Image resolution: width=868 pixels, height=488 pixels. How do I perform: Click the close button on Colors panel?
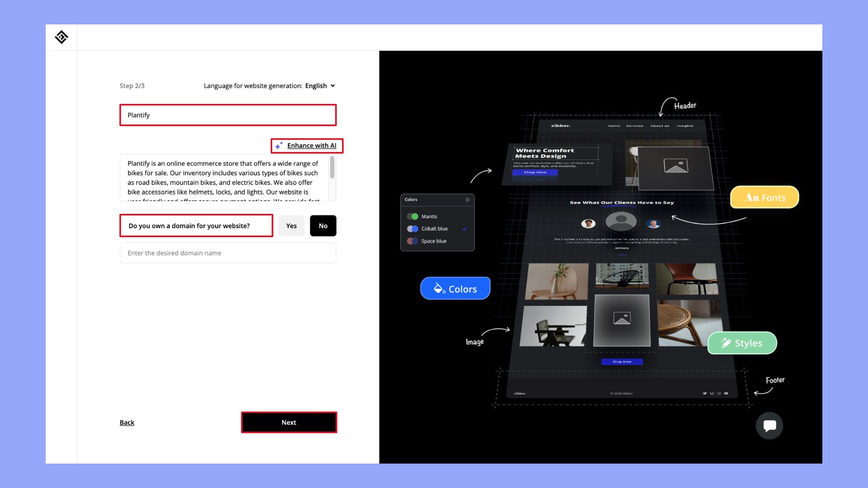[467, 200]
